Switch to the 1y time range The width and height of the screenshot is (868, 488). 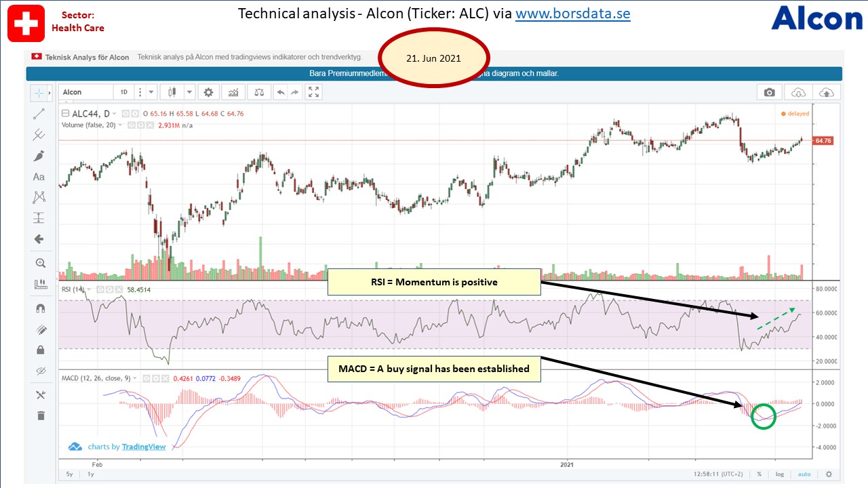point(90,474)
